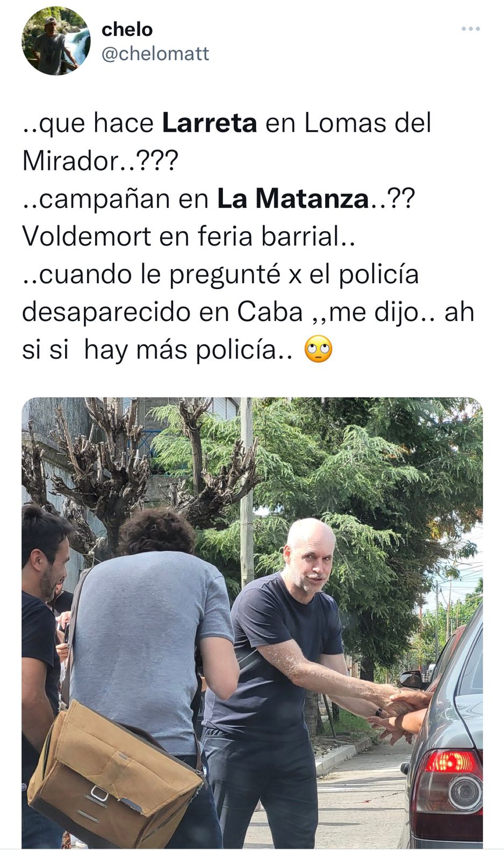
Task: Open chelo's round profile avatar
Action: [56, 41]
